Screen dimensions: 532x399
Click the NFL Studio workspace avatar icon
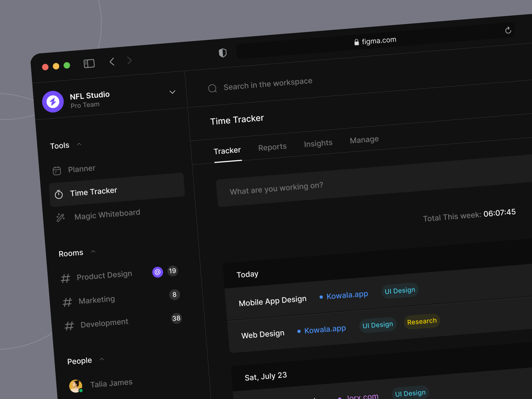coord(53,101)
